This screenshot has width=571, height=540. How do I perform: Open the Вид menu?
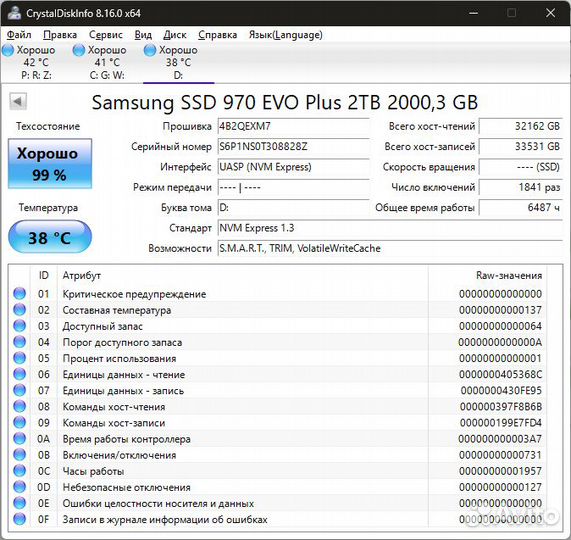point(143,35)
